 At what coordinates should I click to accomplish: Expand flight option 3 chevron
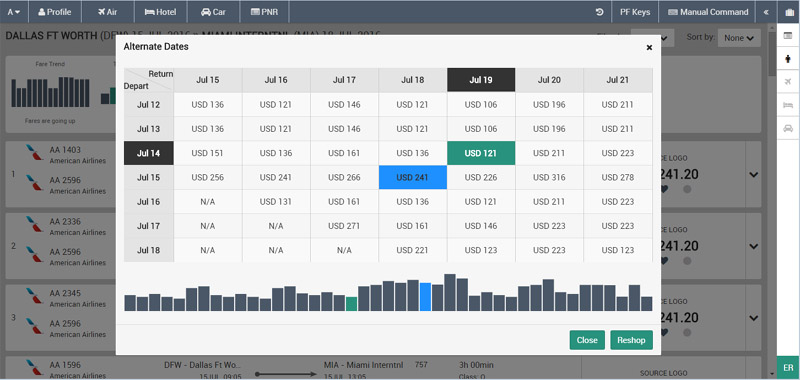tap(754, 318)
